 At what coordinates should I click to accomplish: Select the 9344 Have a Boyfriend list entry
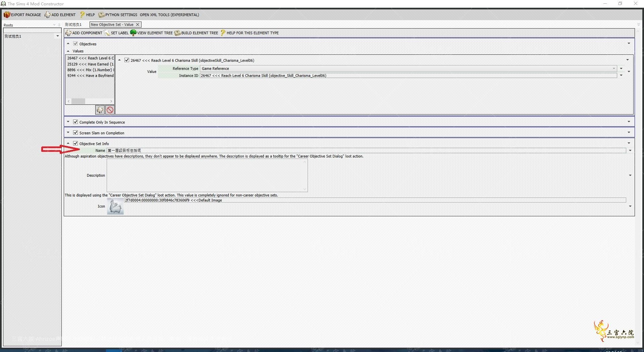(90, 76)
